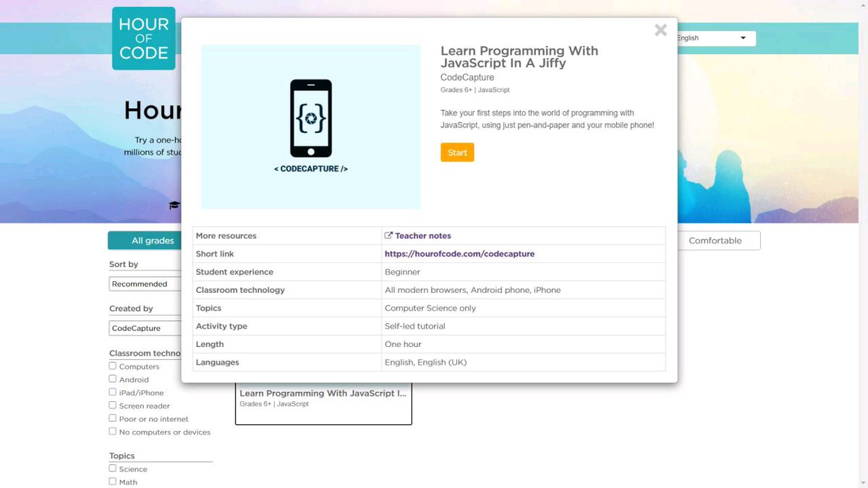The image size is (868, 488).
Task: Click the Topics filter heading in sidebar
Action: tap(122, 455)
